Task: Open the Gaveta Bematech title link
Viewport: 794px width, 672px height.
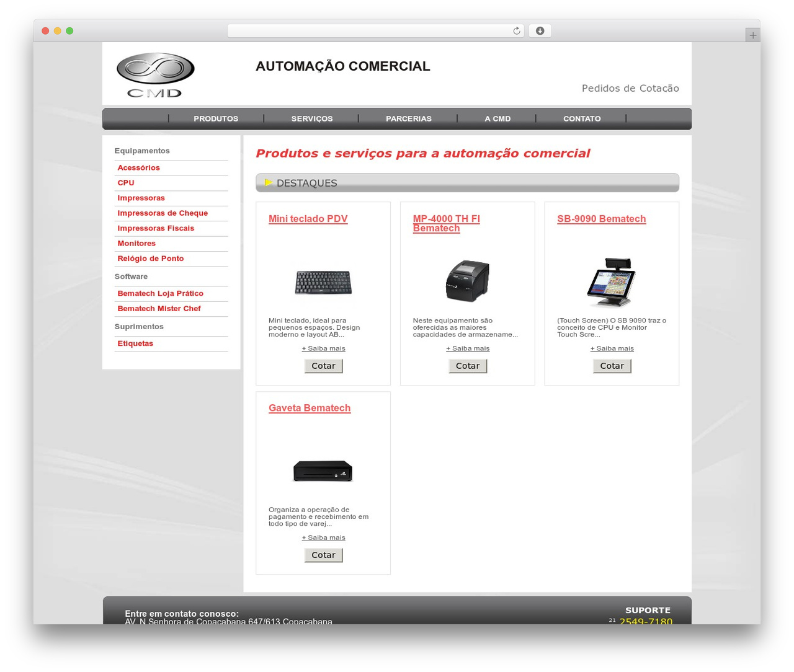Action: point(310,408)
